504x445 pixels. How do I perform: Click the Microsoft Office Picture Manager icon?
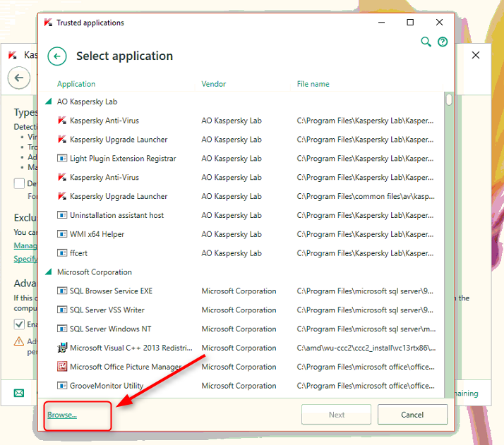pyautogui.click(x=62, y=366)
